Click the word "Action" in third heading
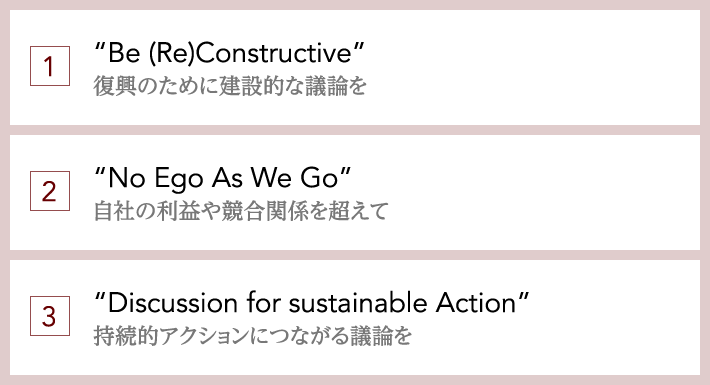This screenshot has width=710, height=385. coord(476,303)
